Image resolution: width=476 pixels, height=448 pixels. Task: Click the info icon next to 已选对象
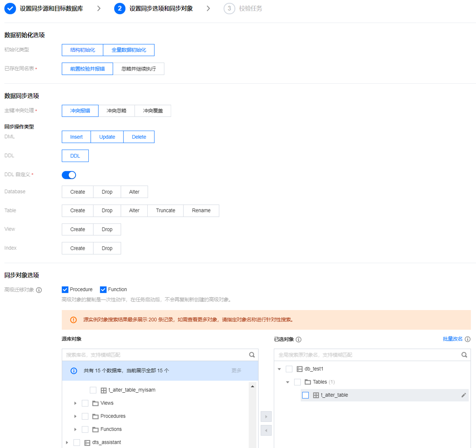tap(298, 339)
